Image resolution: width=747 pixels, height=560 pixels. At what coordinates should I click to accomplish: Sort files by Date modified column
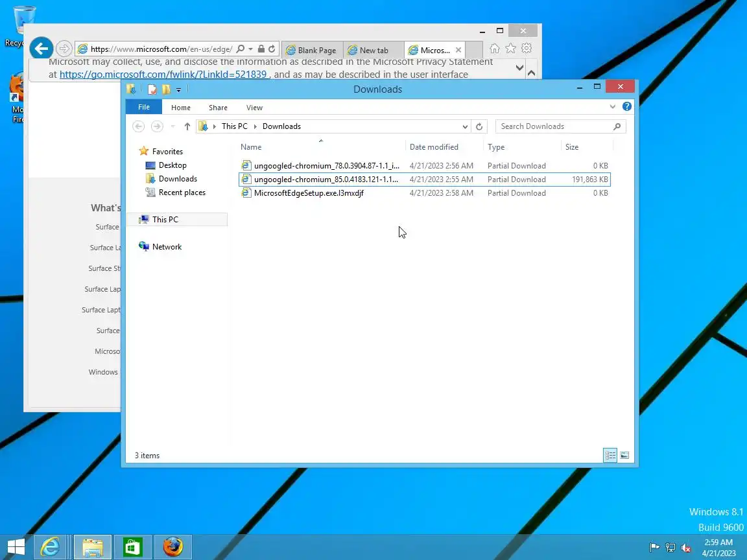444,147
